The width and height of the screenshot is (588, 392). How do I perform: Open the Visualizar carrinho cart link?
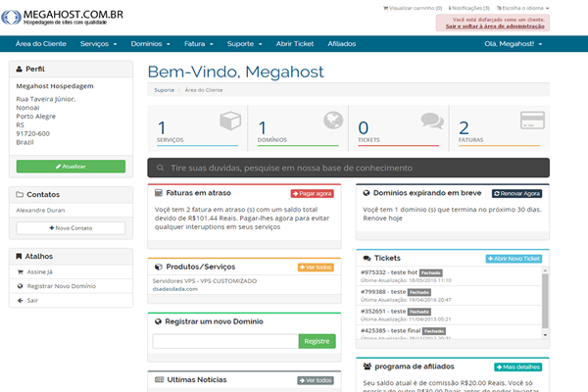[413, 8]
